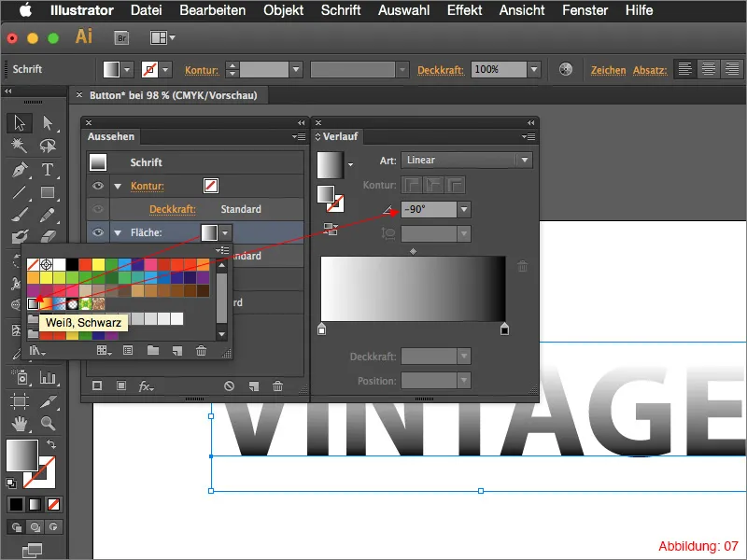
Task: Collapse the Fläche row triangle
Action: (x=118, y=232)
